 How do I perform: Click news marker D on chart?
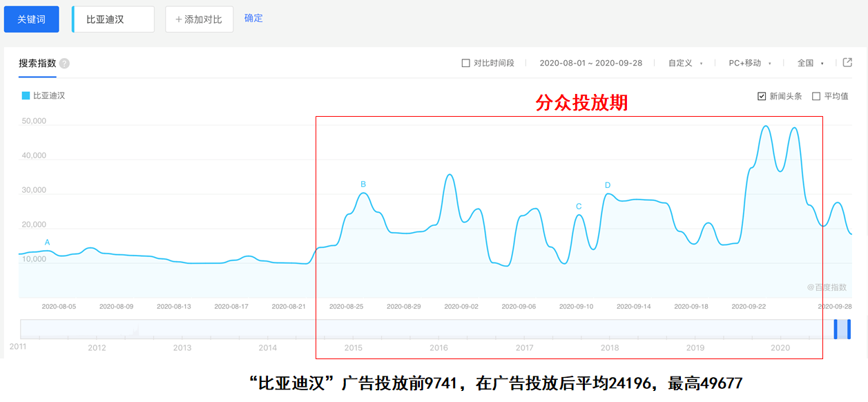coord(608,185)
